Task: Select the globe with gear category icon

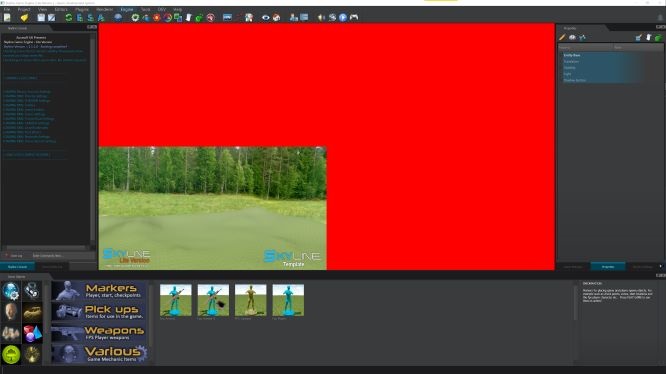Action: coord(11,291)
